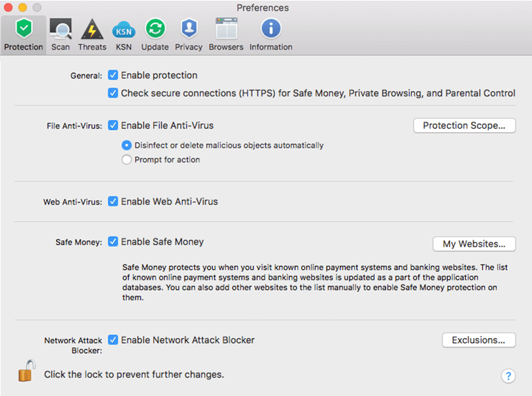The image size is (532, 396).
Task: Select Disinfect or delete malicious objects automatically
Action: click(127, 145)
